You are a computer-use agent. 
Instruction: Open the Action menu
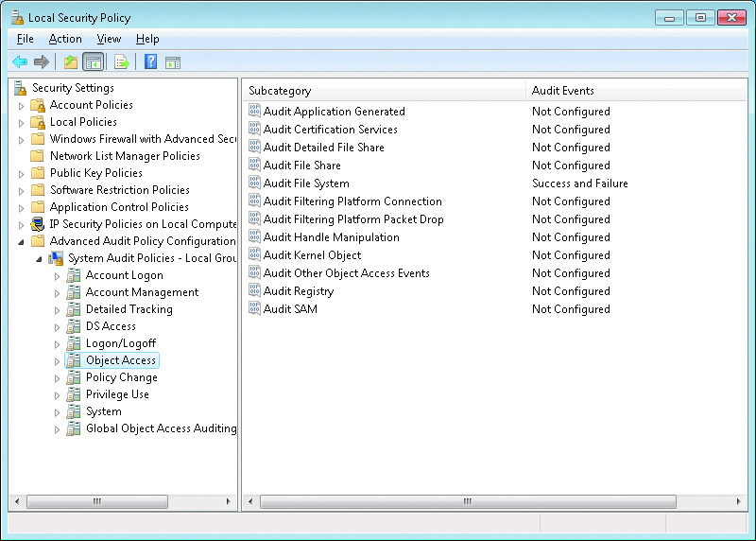(x=65, y=39)
